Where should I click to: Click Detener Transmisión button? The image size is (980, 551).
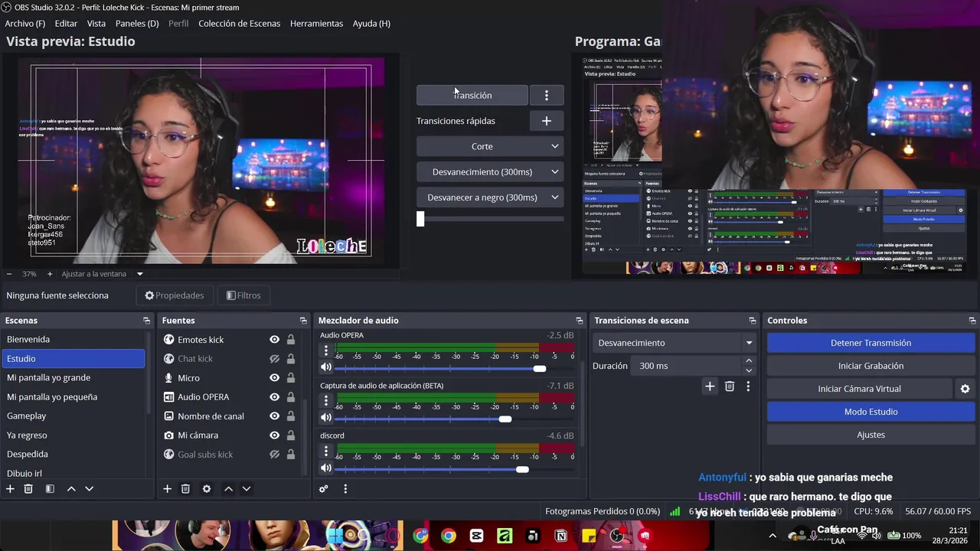tap(871, 343)
